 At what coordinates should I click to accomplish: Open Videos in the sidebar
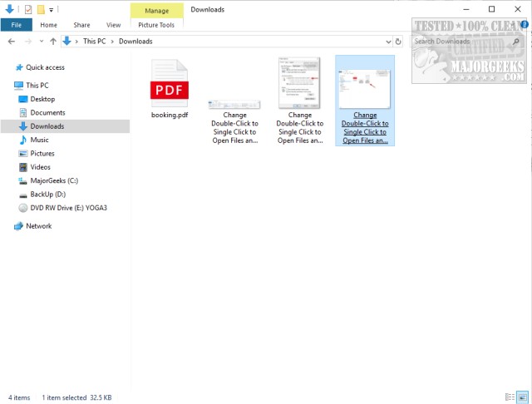(x=40, y=167)
